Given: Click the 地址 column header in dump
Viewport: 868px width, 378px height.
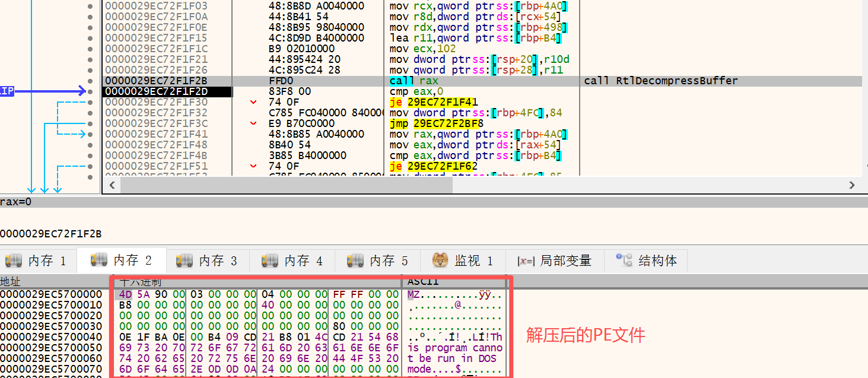Looking at the screenshot, I should tap(11, 282).
